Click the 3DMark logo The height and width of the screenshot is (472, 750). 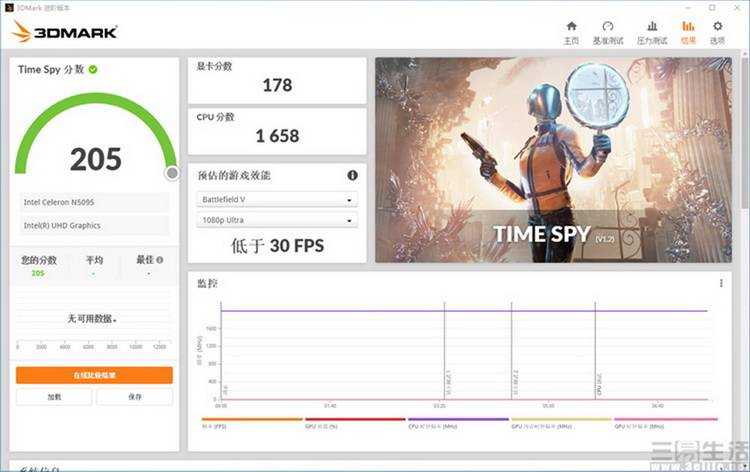[x=65, y=32]
